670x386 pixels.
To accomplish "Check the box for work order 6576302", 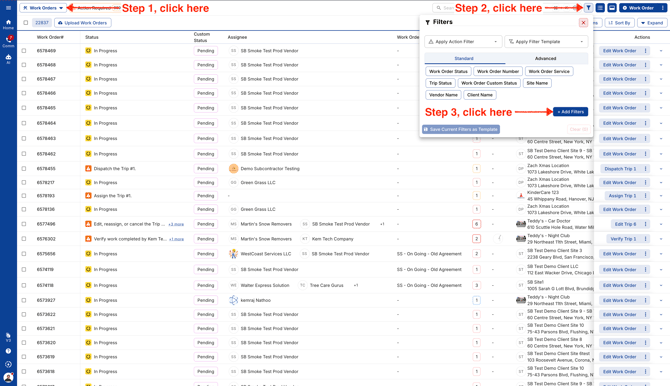I will [x=24, y=239].
